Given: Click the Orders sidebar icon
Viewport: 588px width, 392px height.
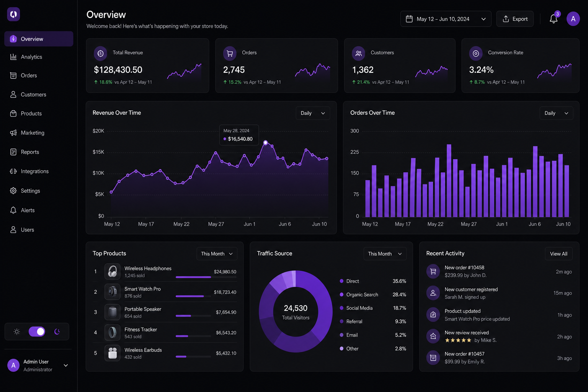Looking at the screenshot, I should (13, 75).
